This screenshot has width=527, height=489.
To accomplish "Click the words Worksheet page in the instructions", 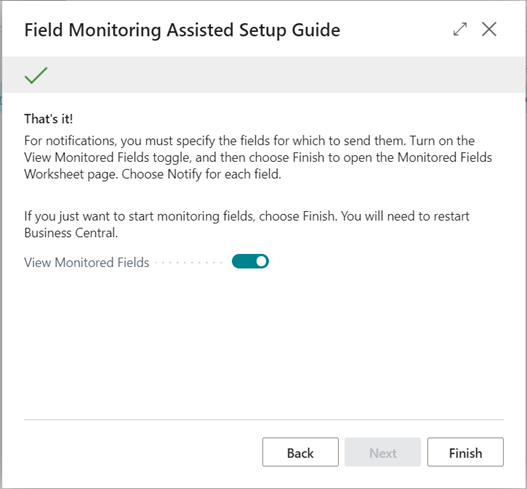I will [71, 174].
